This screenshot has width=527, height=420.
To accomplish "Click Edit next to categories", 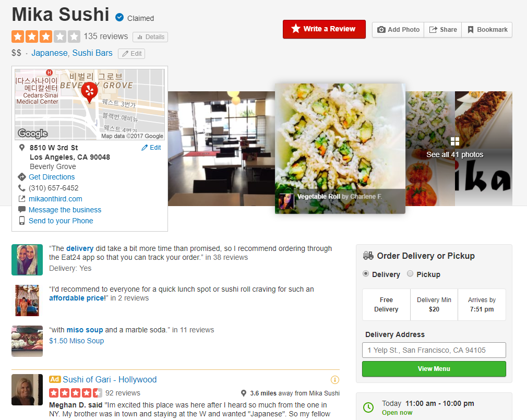I will tap(131, 54).
